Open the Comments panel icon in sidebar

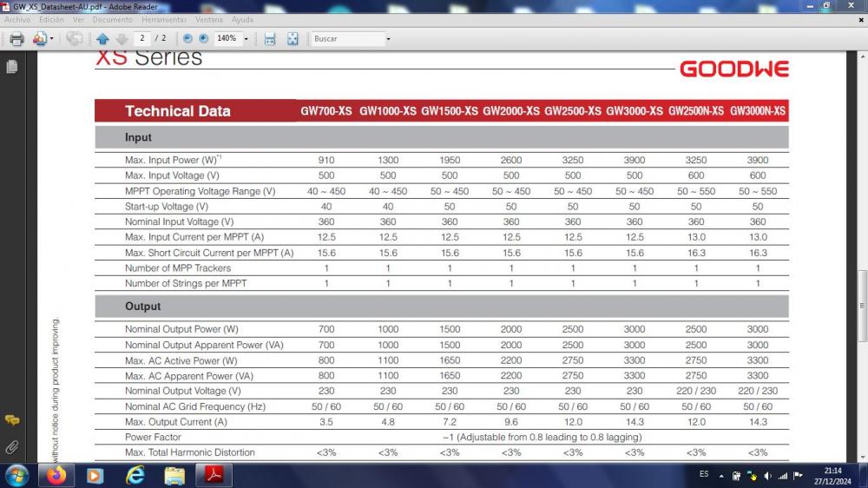tap(12, 420)
